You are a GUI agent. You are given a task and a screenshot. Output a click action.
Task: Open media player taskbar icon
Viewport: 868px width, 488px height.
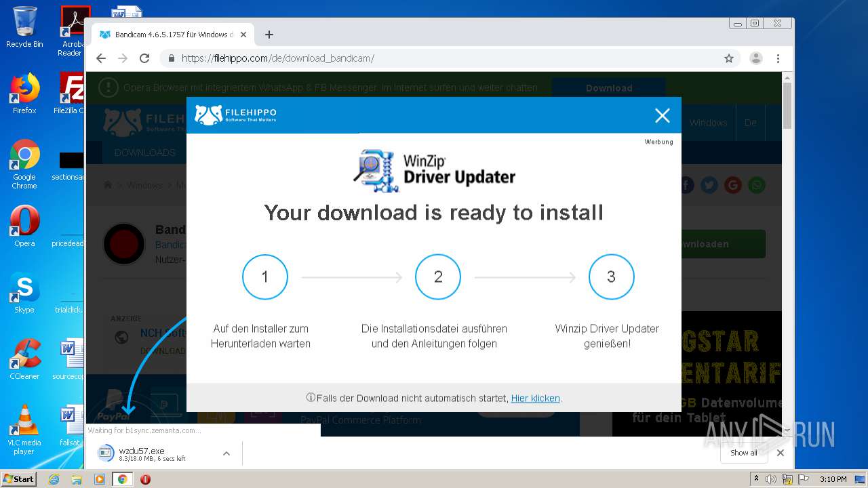100,479
